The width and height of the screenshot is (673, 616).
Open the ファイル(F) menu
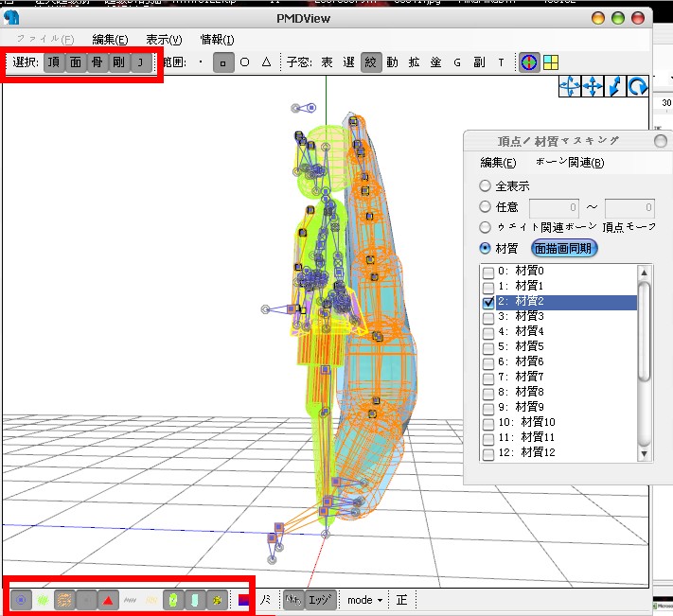tap(45, 40)
